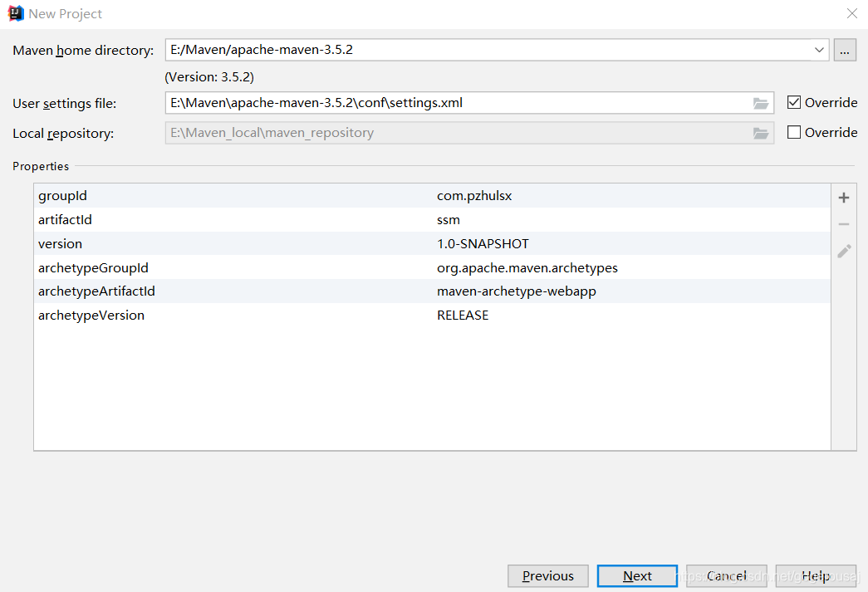This screenshot has width=868, height=592.
Task: Click the edit property pencil icon
Action: 844,252
